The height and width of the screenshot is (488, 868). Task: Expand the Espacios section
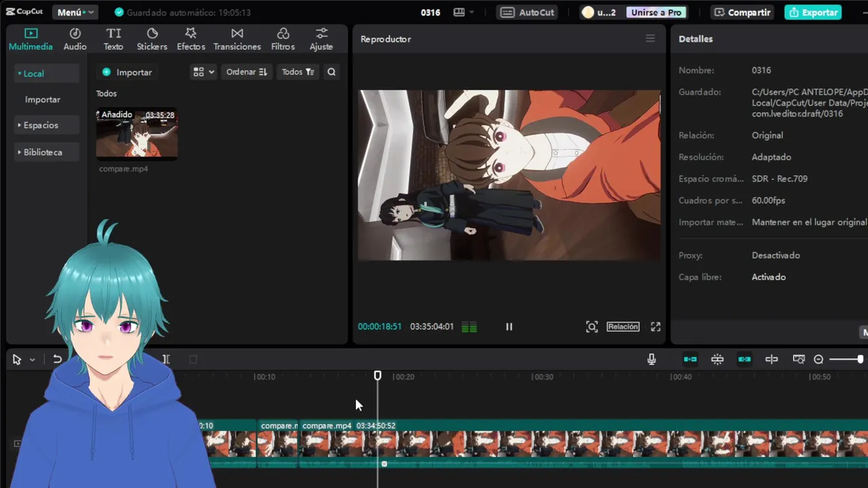click(46, 125)
